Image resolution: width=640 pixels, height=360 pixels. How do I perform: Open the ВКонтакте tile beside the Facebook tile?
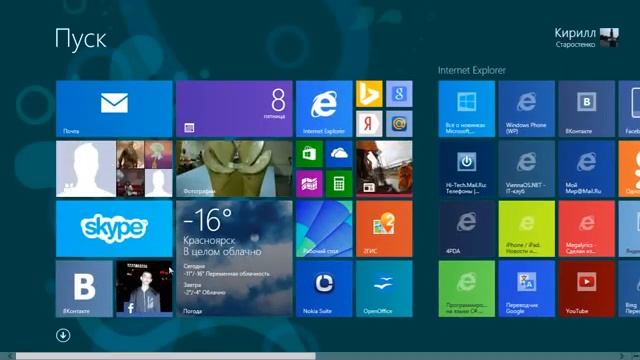84,289
